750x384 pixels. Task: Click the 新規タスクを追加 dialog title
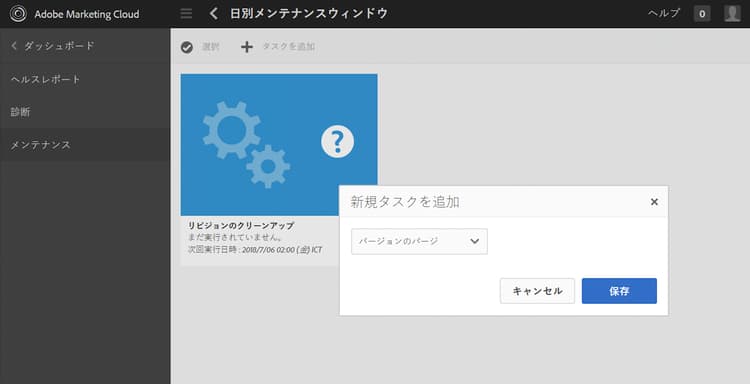[405, 202]
